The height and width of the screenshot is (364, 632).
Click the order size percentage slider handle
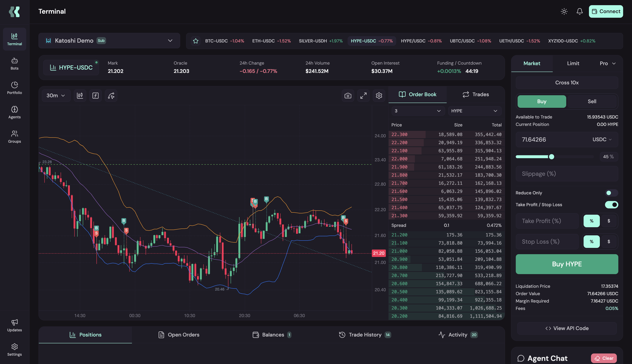tap(551, 157)
